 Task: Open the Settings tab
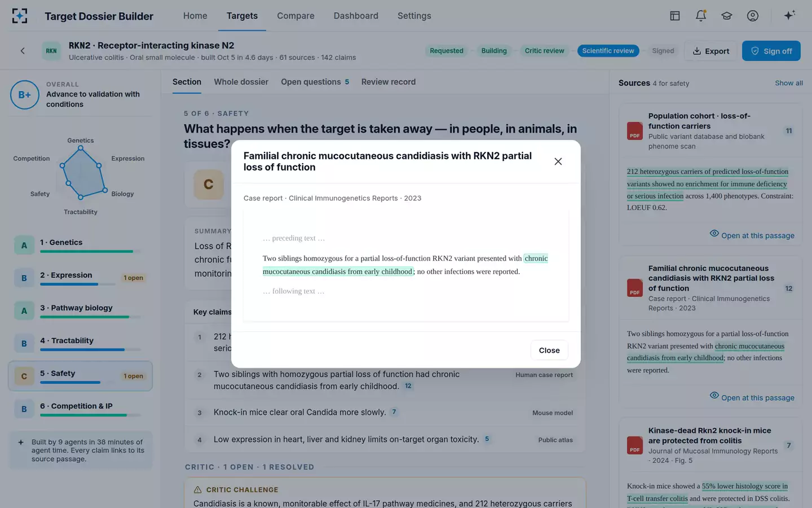click(414, 16)
